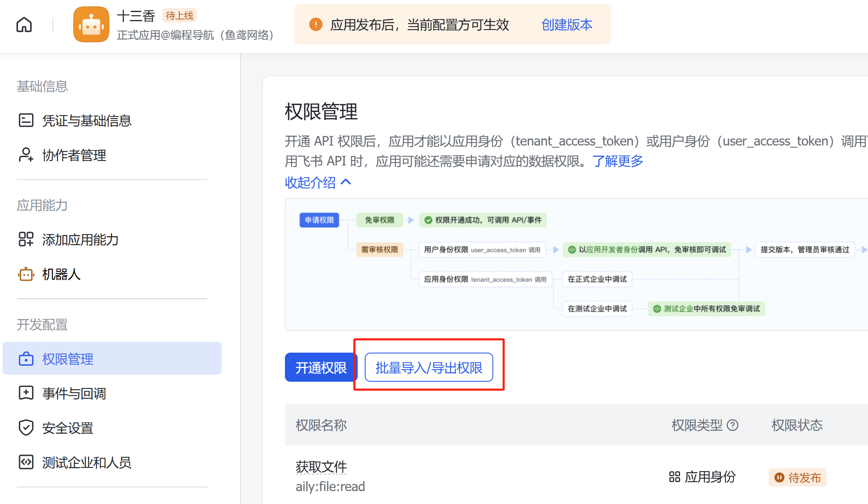This screenshot has height=504, width=868.
Task: Click the orange robot app logo
Action: click(x=91, y=25)
